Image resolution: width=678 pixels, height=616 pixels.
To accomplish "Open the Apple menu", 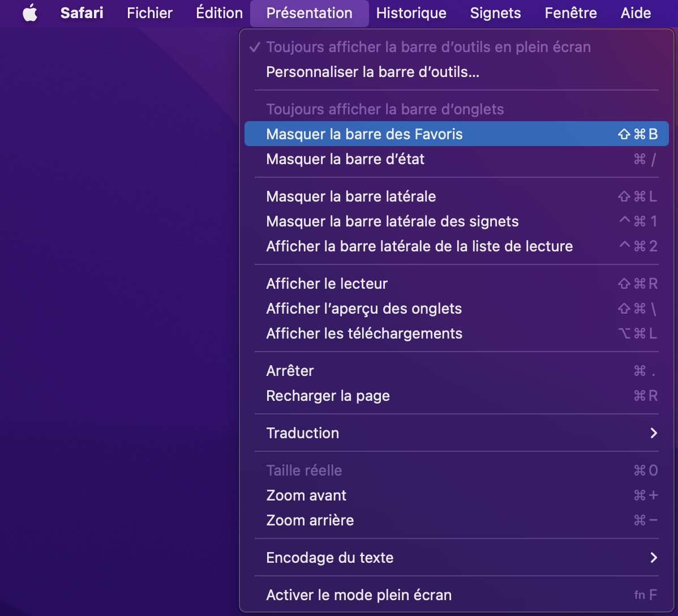I will pyautogui.click(x=30, y=13).
